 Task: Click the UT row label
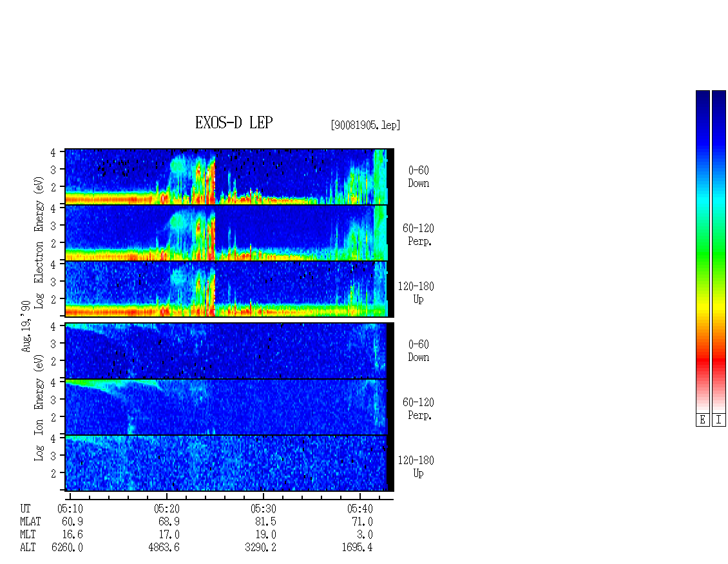(25, 509)
